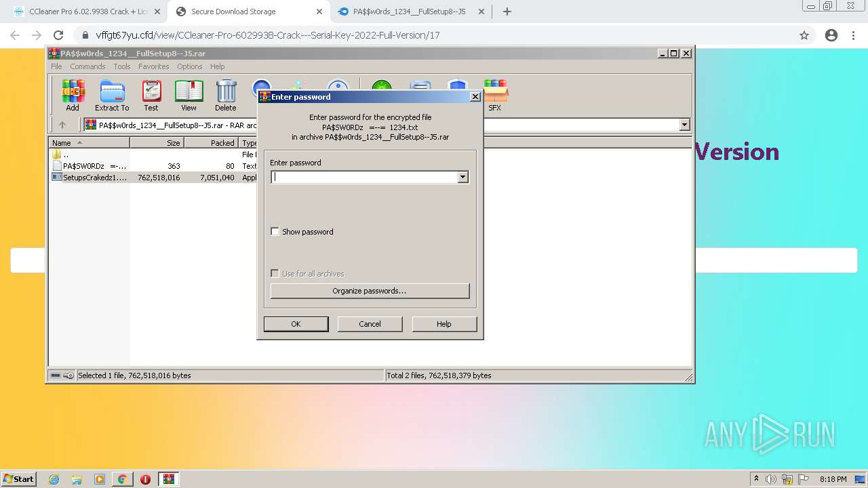868x488 pixels.
Task: Click 'Total 2 files' status bar text
Action: pos(439,375)
